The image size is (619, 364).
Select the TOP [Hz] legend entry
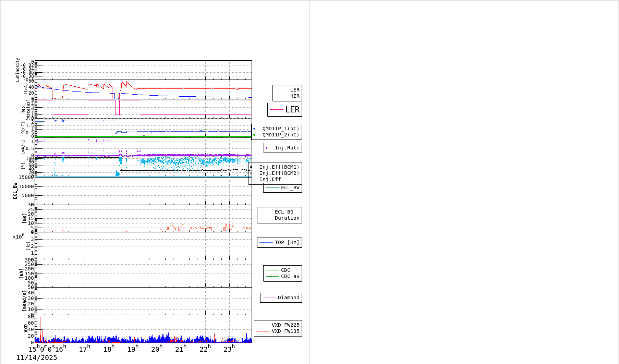(x=280, y=243)
